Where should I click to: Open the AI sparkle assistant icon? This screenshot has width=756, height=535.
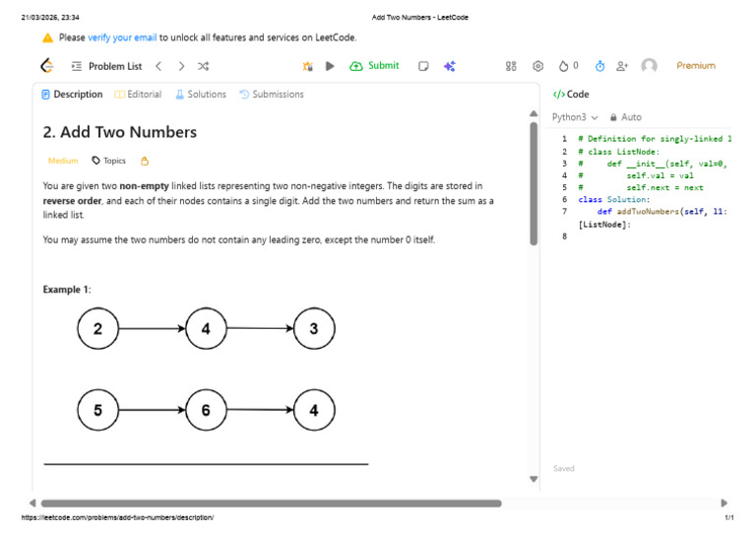[x=449, y=66]
